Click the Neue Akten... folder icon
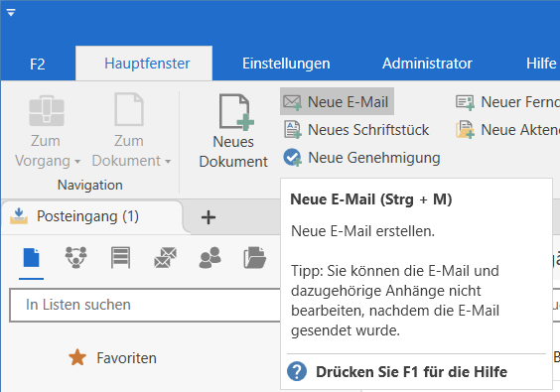This screenshot has height=392, width=560. [465, 130]
